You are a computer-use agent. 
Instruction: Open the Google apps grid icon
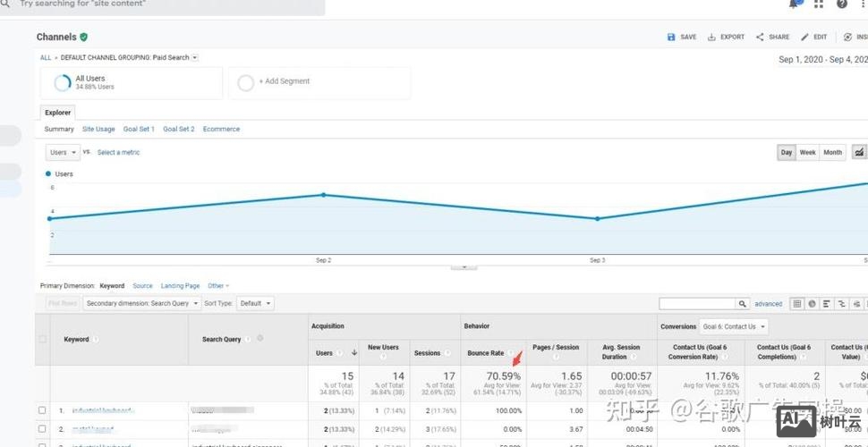tap(819, 4)
